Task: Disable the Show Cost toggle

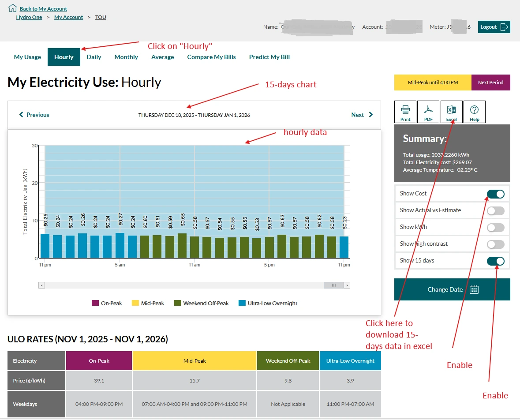Action: click(495, 194)
